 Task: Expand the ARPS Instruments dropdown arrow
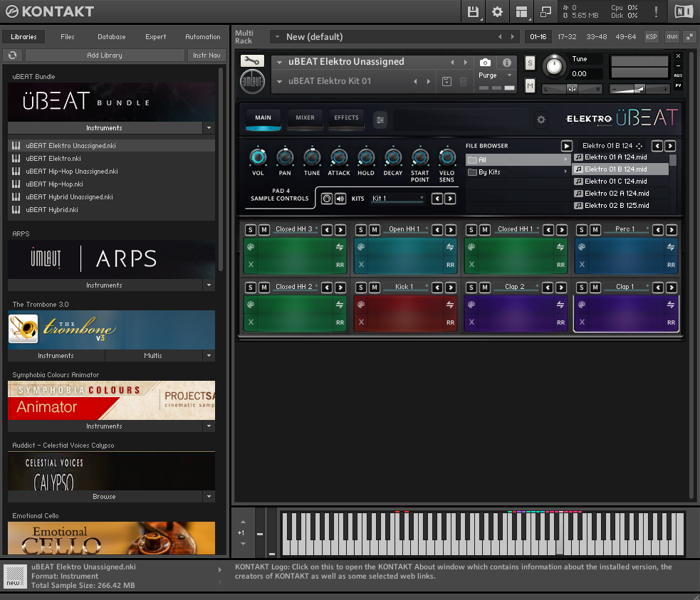click(209, 285)
